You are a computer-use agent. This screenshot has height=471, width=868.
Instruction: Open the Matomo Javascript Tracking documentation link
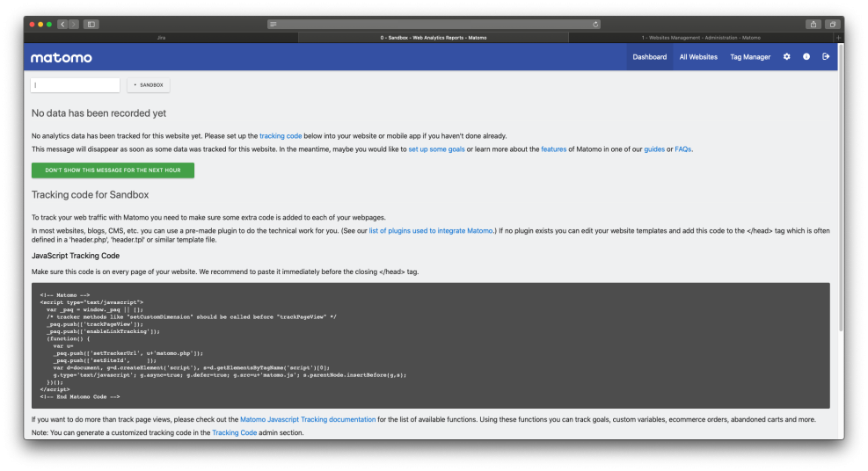tap(308, 420)
